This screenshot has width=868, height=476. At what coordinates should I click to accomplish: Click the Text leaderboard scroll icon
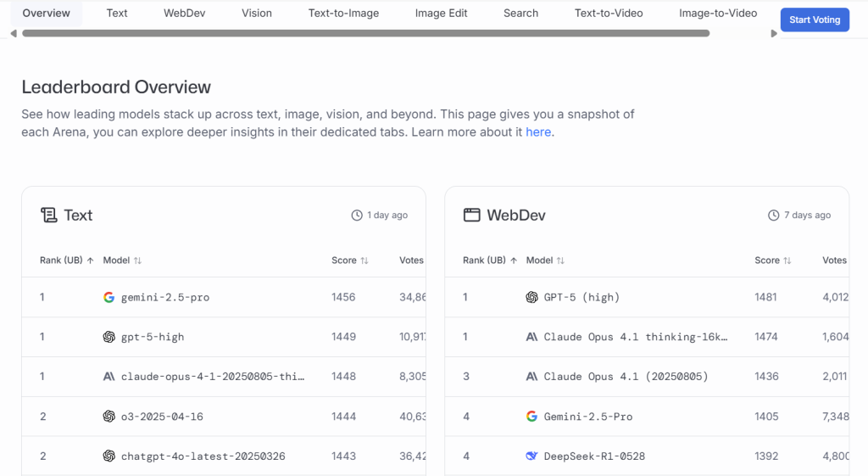click(48, 215)
